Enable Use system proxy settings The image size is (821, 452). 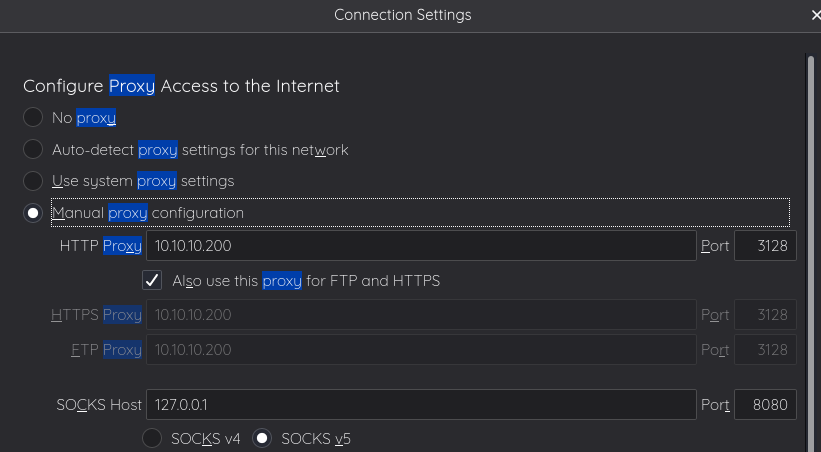tap(33, 181)
